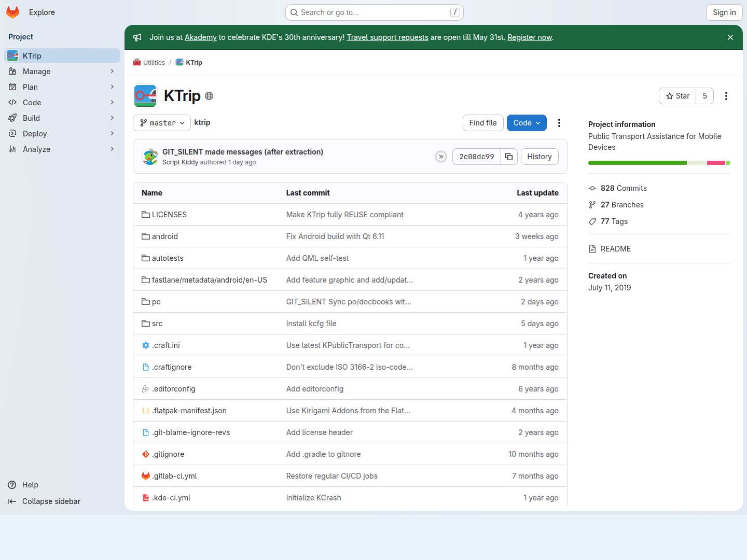Open the master branch dropdown
The height and width of the screenshot is (560, 747).
[162, 123]
